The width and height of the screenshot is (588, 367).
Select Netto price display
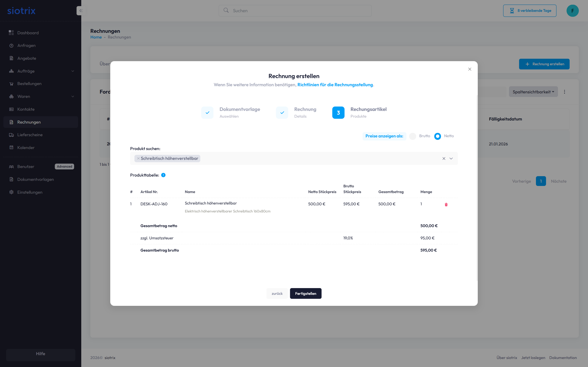(x=438, y=136)
